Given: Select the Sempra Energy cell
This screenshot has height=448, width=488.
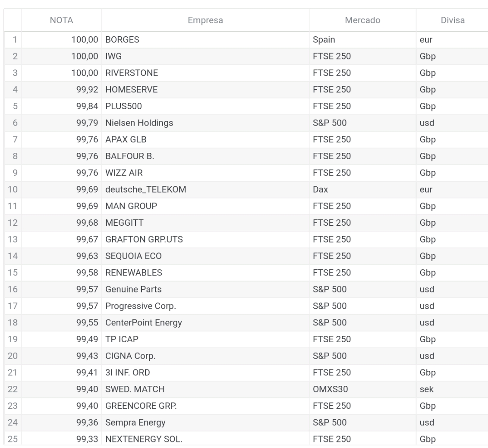Looking at the screenshot, I should 205,423.
